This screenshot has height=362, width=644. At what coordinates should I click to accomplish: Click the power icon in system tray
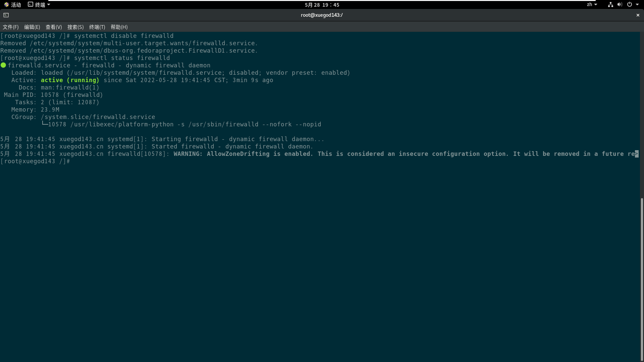click(630, 5)
